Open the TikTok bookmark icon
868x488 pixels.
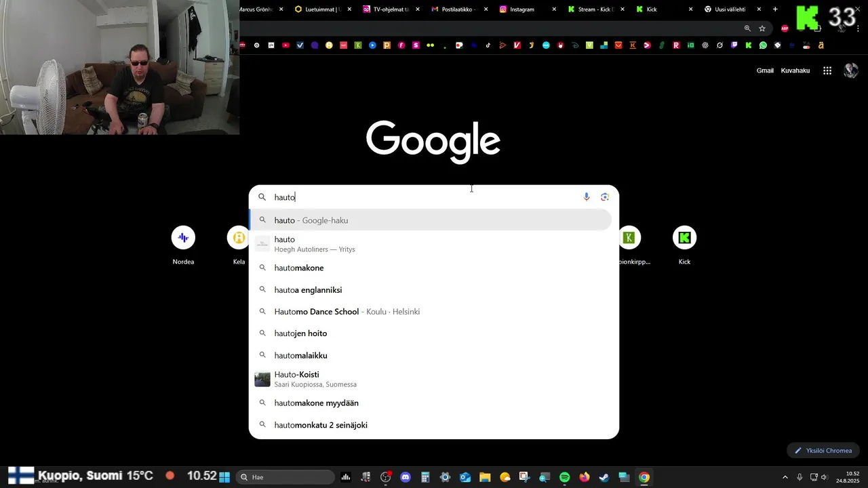[x=488, y=45]
